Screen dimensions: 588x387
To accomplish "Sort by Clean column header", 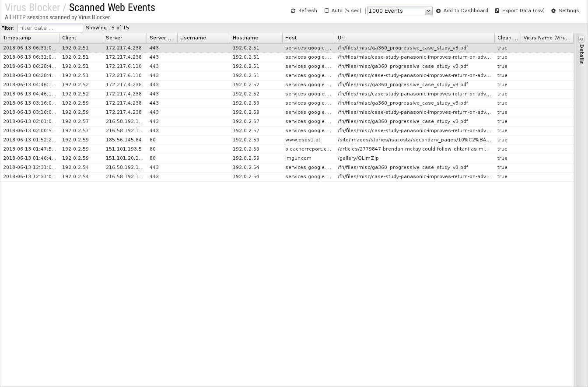I will [x=508, y=38].
